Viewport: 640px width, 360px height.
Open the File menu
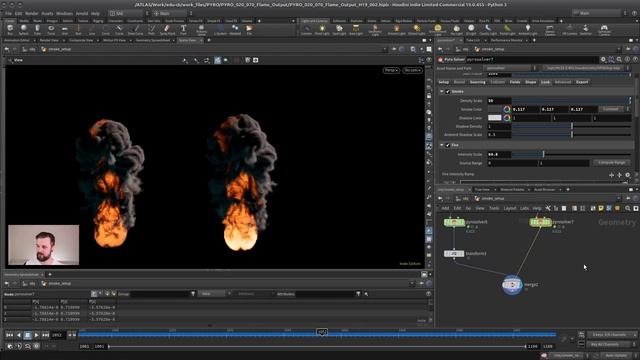click(x=8, y=13)
